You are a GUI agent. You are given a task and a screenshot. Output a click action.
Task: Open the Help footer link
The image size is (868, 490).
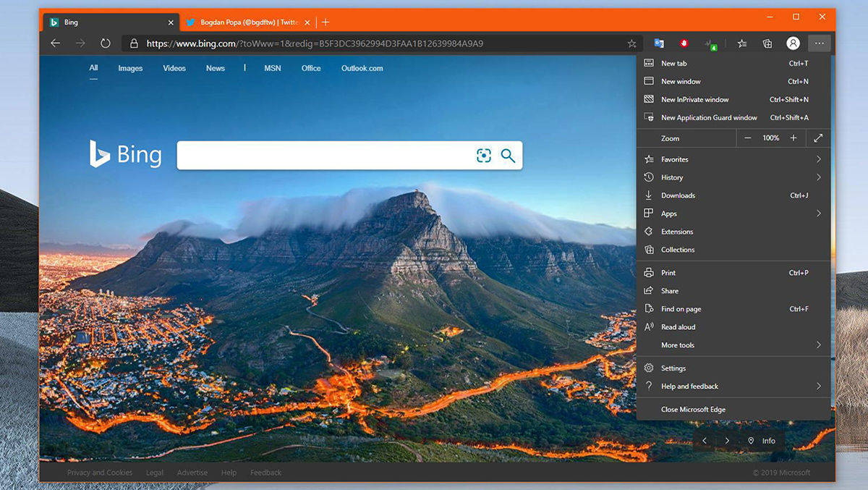click(x=229, y=473)
